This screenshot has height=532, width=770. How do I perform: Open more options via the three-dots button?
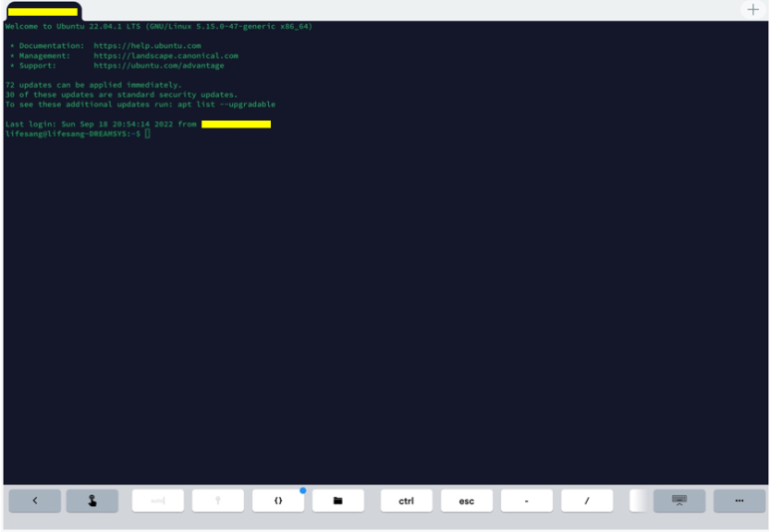(x=739, y=500)
